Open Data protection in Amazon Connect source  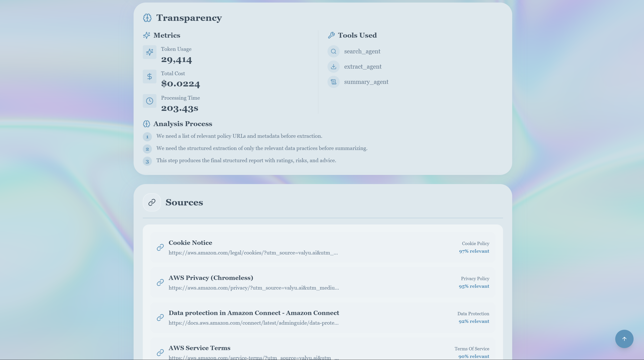(x=254, y=313)
